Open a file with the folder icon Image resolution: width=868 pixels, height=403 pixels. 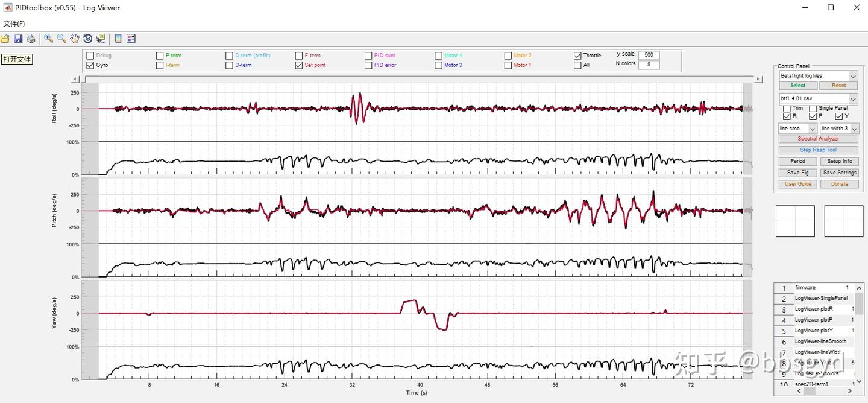pos(5,39)
